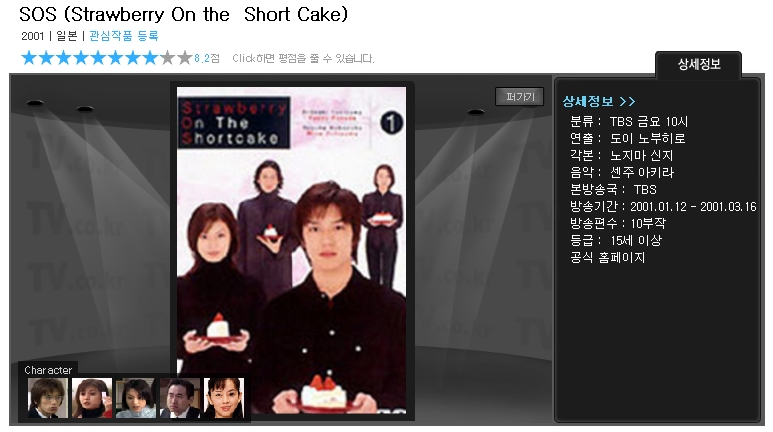Click the eighth blue rating star

click(x=150, y=58)
